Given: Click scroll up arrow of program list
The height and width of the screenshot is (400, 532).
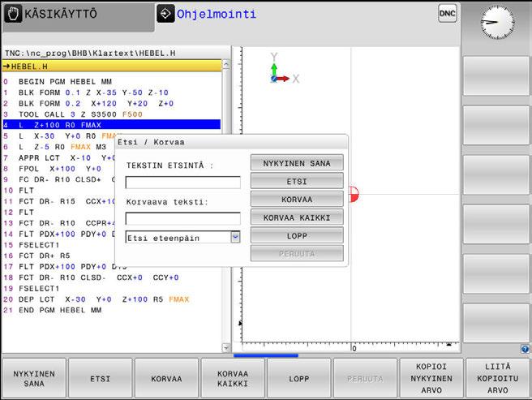Looking at the screenshot, I should (225, 64).
